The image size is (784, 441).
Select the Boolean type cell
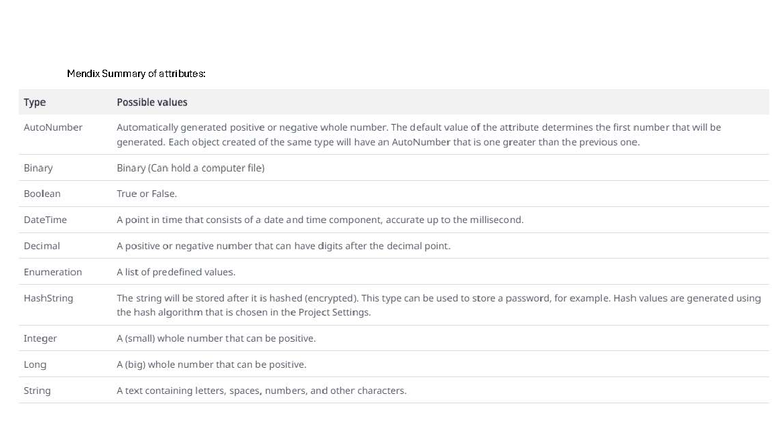coord(42,194)
